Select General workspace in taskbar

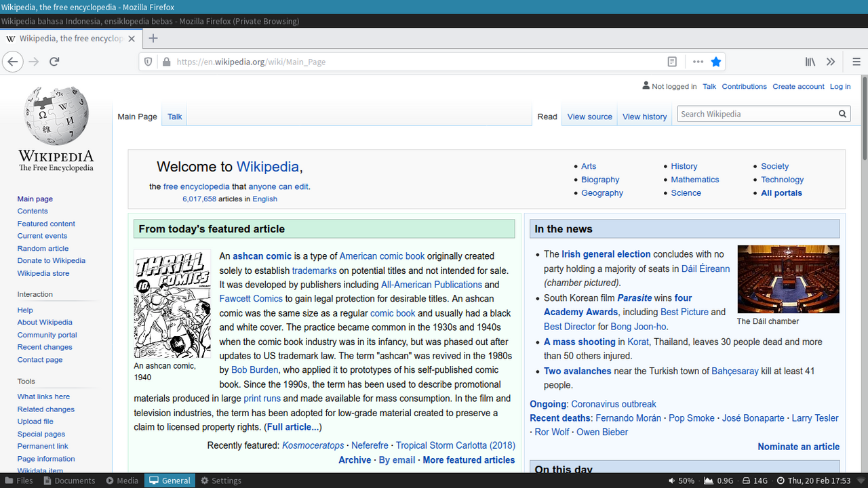[170, 481]
